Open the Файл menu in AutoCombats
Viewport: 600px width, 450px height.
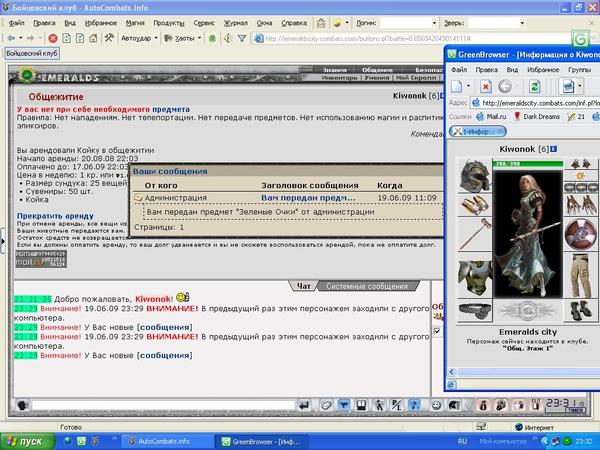pyautogui.click(x=16, y=23)
